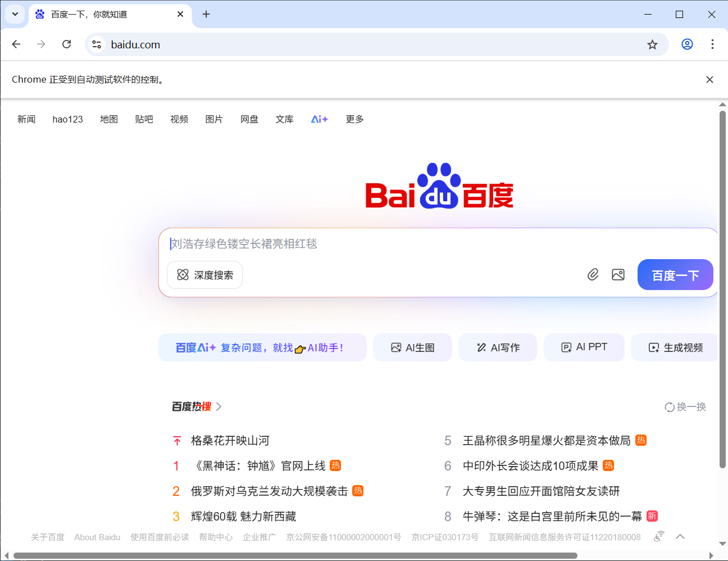
Task: Toggle the 深度搜索 button
Action: [204, 275]
